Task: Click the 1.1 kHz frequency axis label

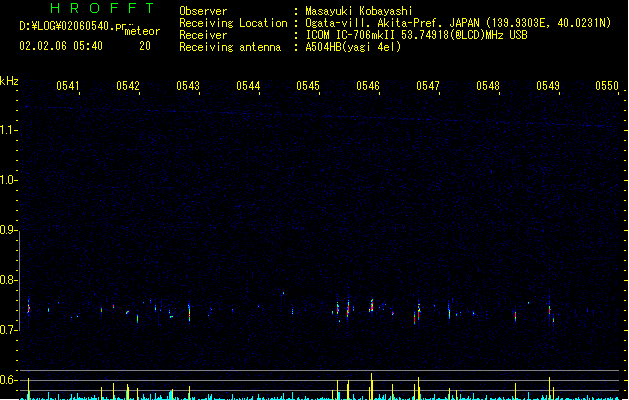Action: 8,130
